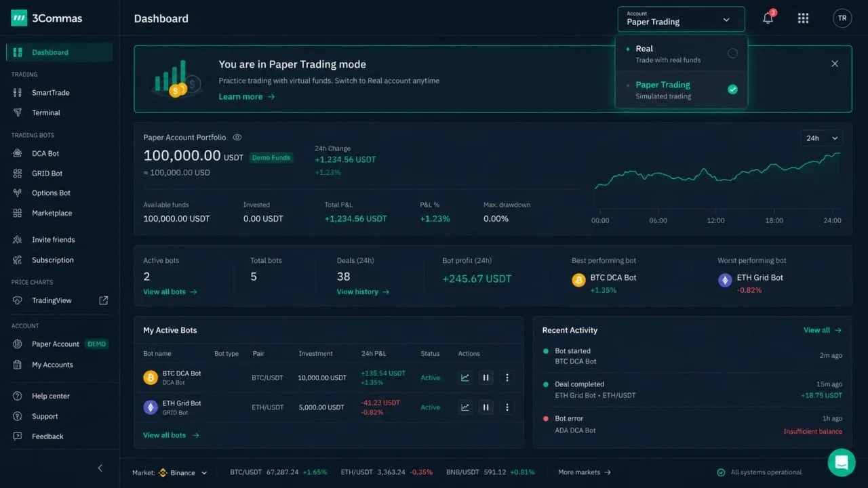
Task: Open the Account Paper Trading dropdown
Action: point(681,19)
